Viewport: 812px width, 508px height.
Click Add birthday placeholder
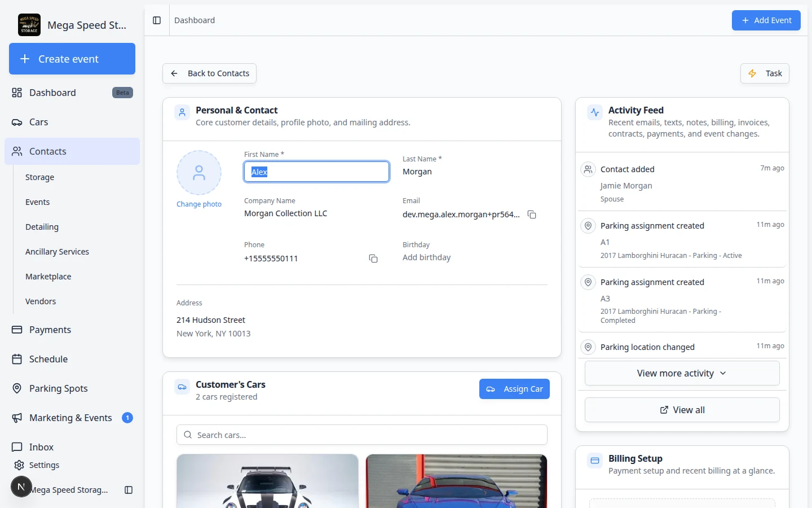[x=427, y=257]
